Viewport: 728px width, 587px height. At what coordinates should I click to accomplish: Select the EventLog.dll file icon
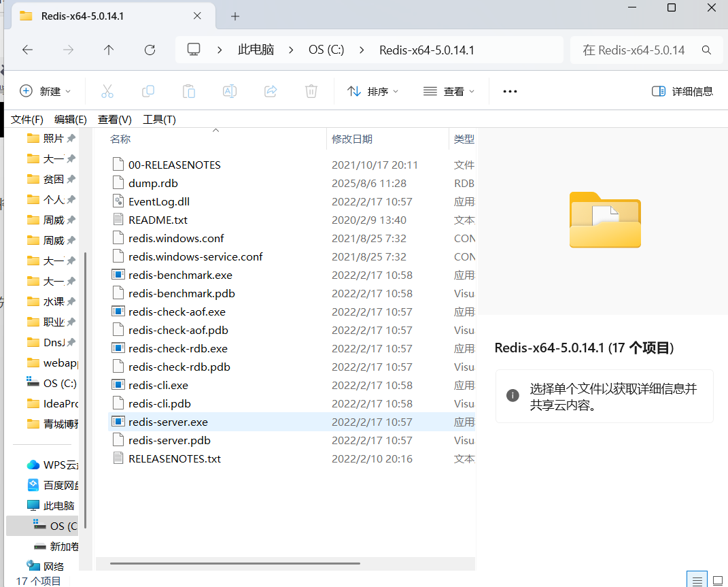point(118,201)
